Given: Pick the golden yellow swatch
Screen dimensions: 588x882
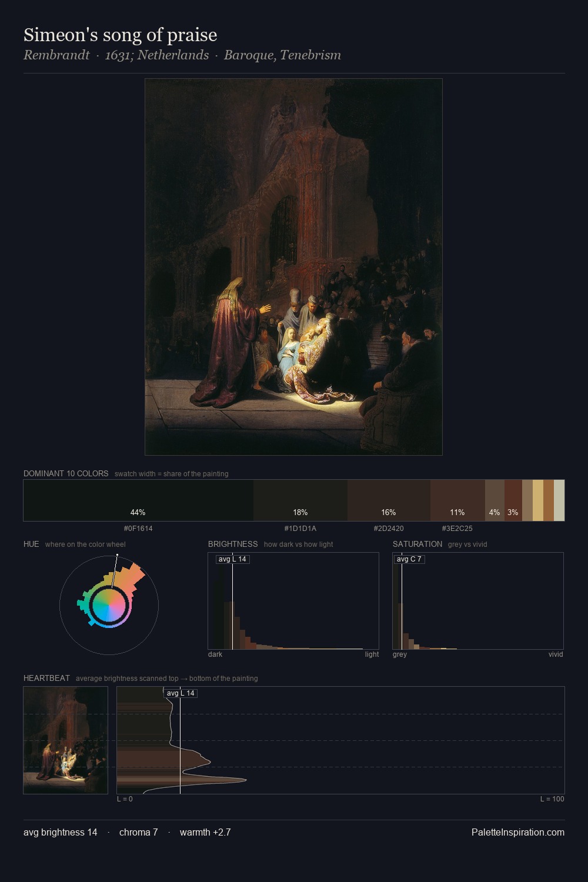Looking at the screenshot, I should point(538,500).
